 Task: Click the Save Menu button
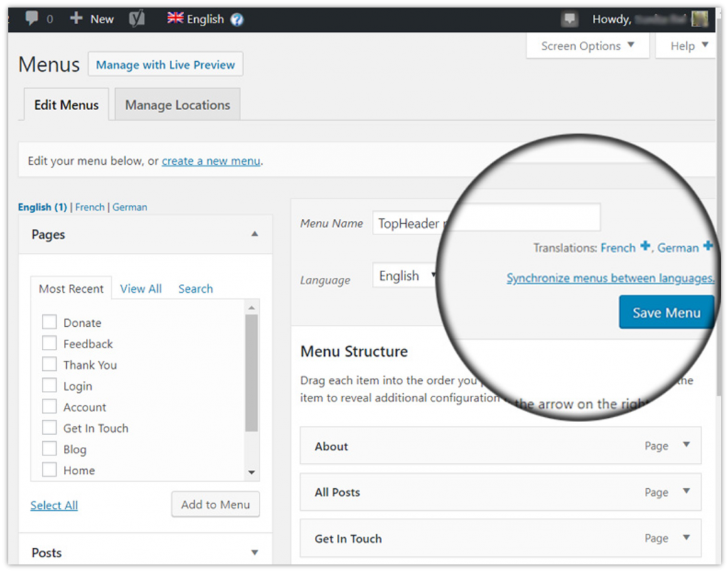pyautogui.click(x=665, y=312)
